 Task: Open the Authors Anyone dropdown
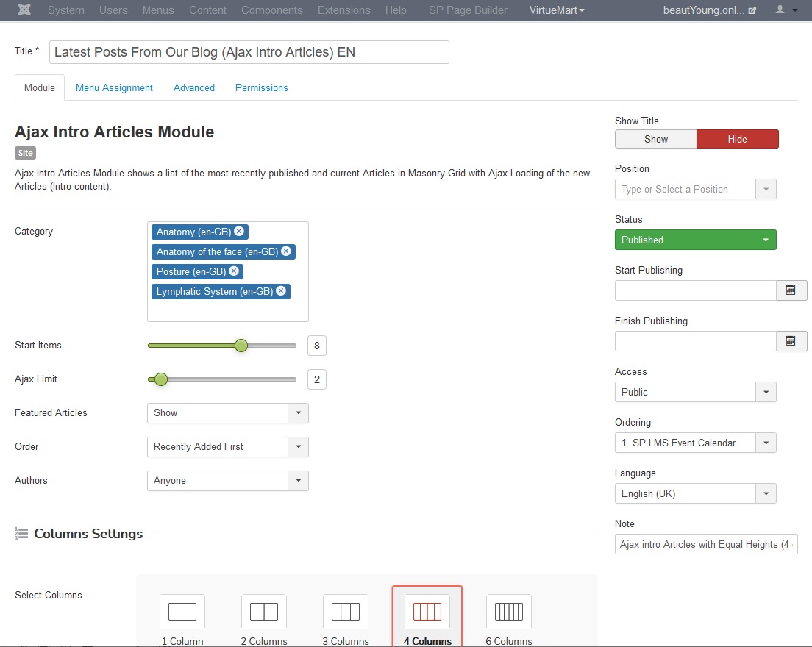point(228,480)
